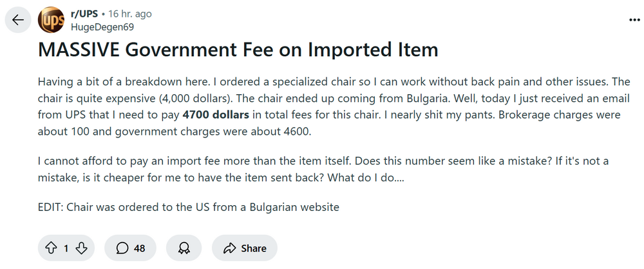Viewport: 644px width, 269px height.
Task: Click the EDIT note about Bulgarian website
Action: pos(188,207)
